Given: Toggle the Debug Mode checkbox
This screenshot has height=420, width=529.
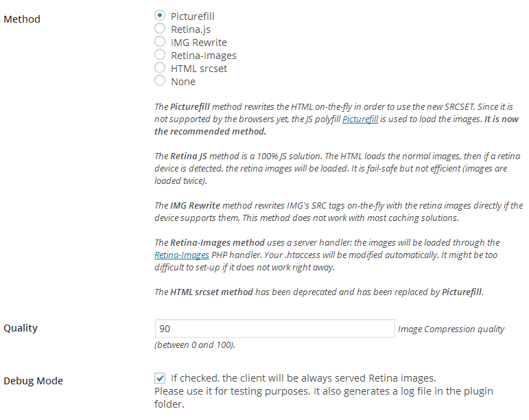Looking at the screenshot, I should coord(160,378).
